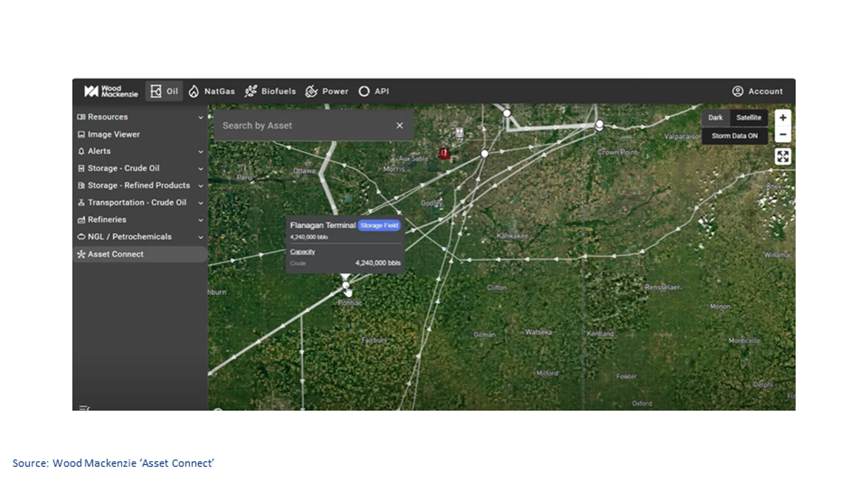Open the Account profile icon
The height and width of the screenshot is (488, 868).
[x=738, y=91]
